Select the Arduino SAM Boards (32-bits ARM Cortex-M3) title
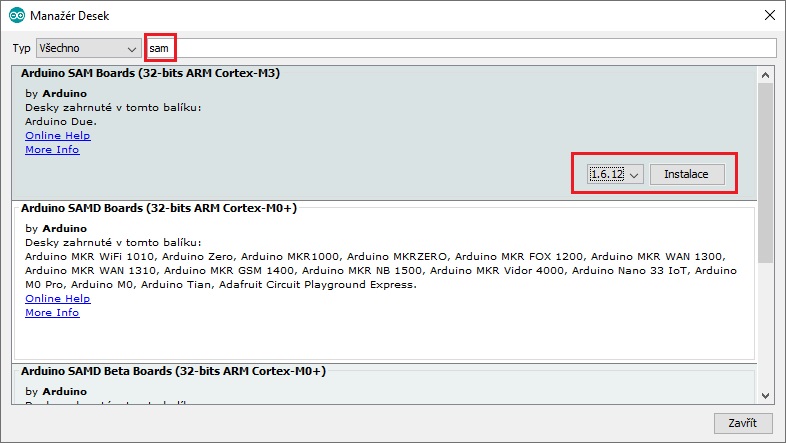 (150, 73)
